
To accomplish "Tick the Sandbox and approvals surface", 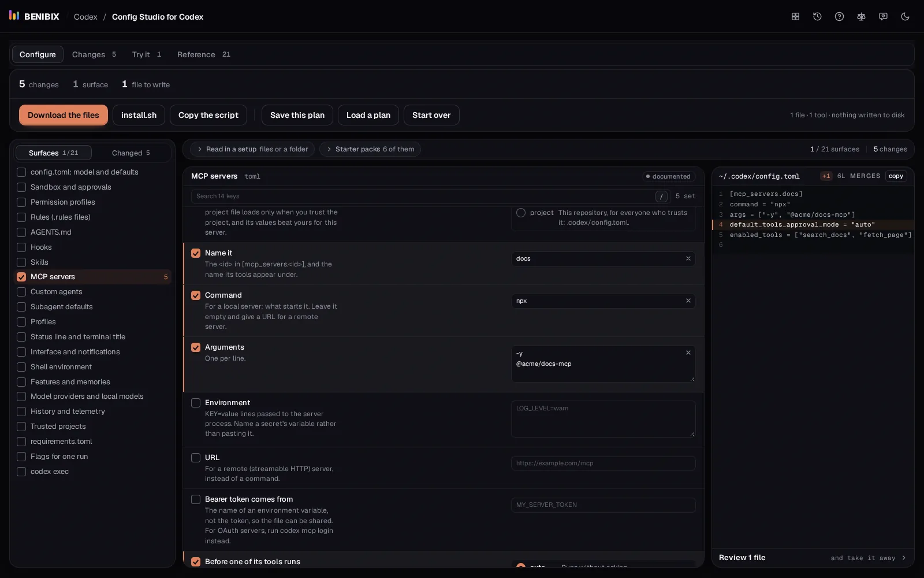I will coord(21,187).
